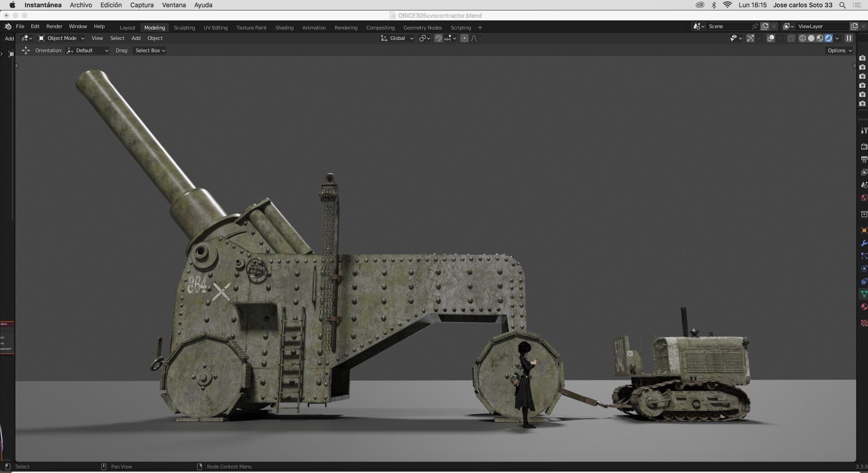Open the Modifiers wrench properties tab
The width and height of the screenshot is (868, 473).
coord(864,243)
